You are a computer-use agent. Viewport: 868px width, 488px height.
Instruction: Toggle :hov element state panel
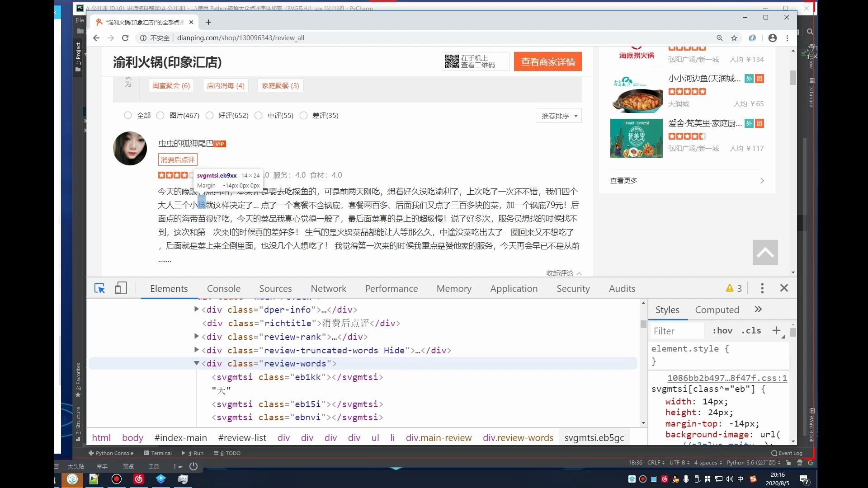tap(722, 331)
